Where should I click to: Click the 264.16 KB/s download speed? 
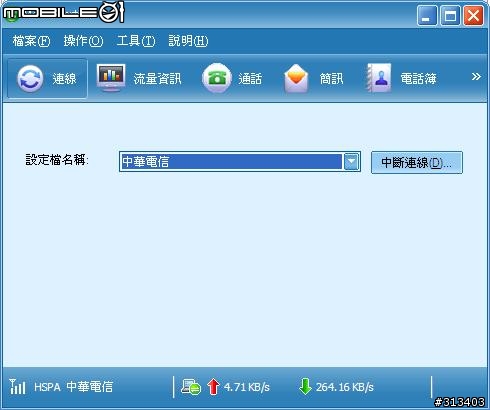pos(345,387)
